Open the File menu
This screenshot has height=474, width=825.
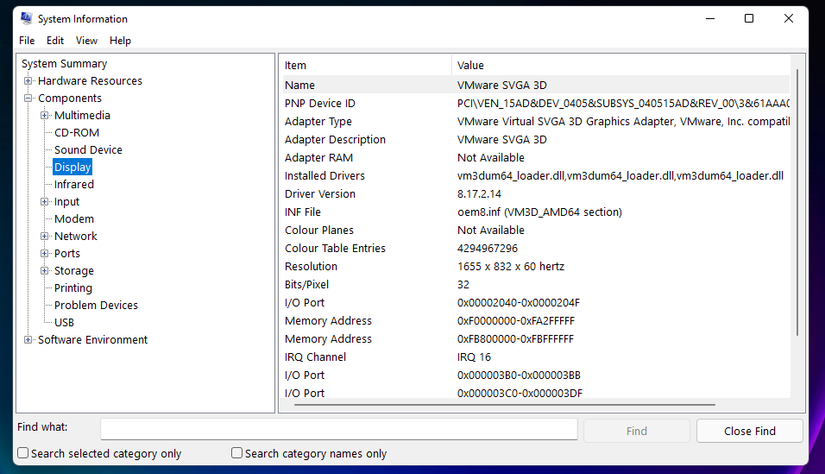(27, 41)
